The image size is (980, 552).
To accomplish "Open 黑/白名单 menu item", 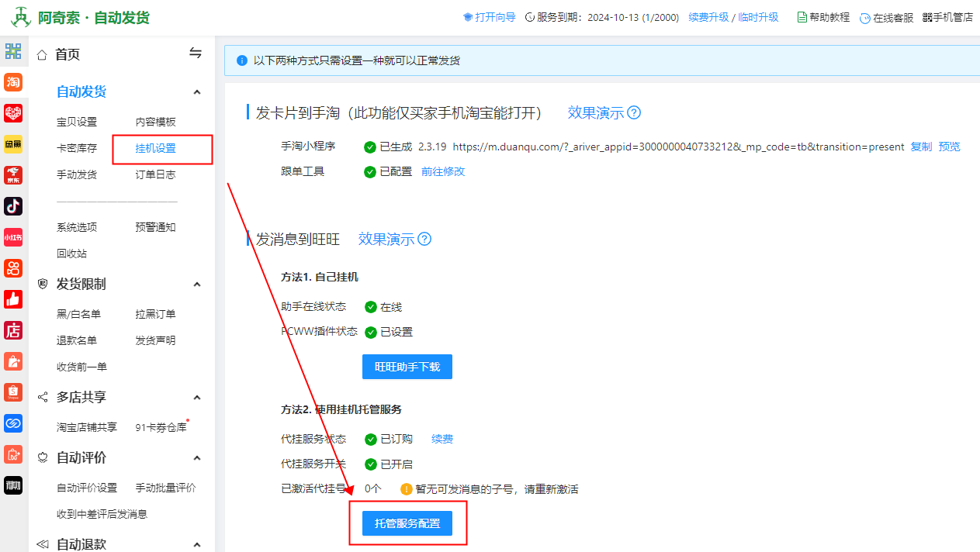I will point(78,314).
